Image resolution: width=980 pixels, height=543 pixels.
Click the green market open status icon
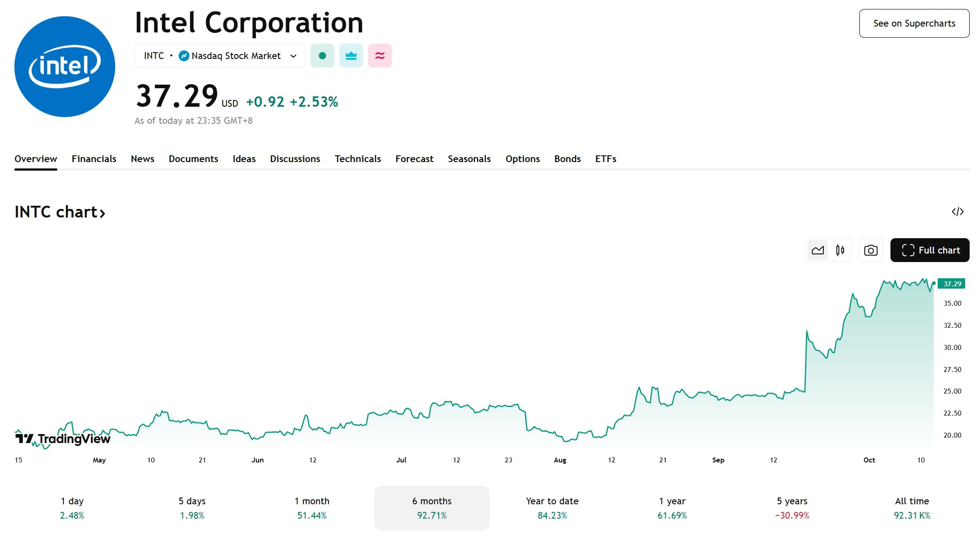coord(322,56)
